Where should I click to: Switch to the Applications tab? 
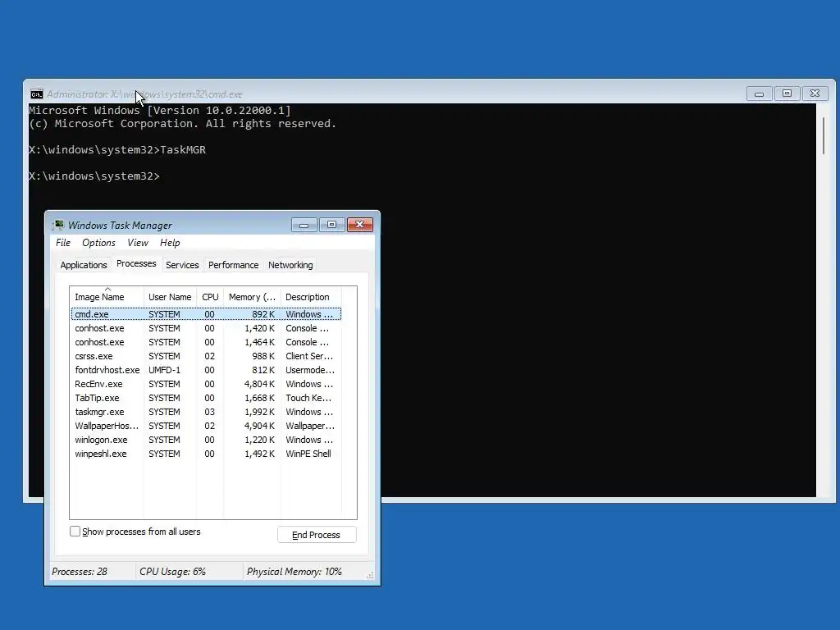(x=84, y=265)
